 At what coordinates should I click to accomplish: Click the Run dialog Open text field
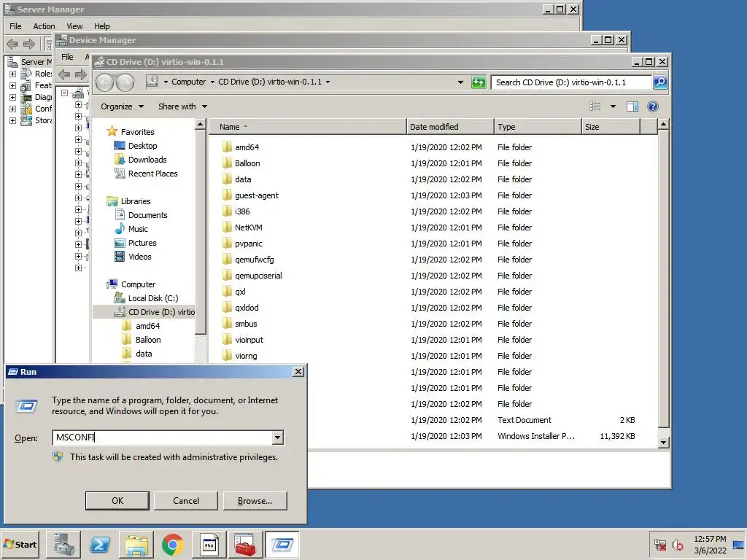coord(162,437)
